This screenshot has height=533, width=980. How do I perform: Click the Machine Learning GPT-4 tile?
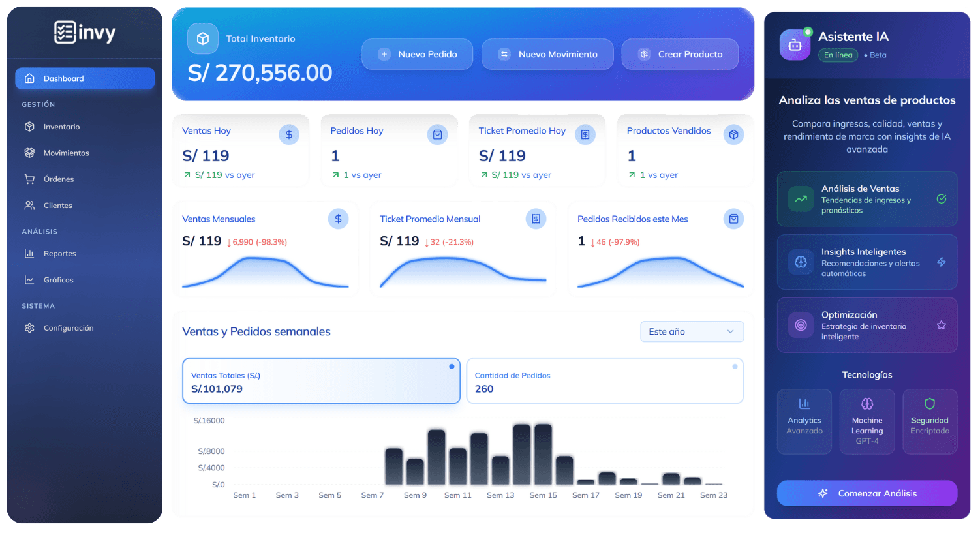867,421
